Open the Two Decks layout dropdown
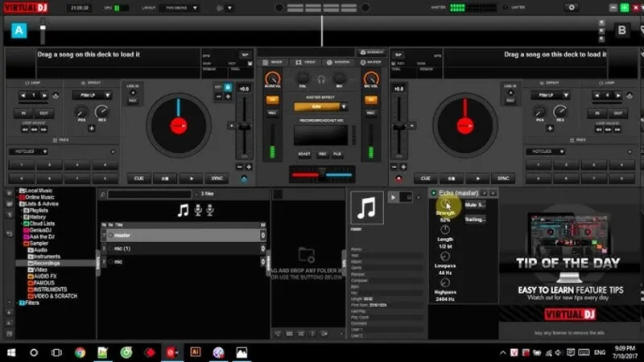The height and width of the screenshot is (362, 644). tap(180, 8)
